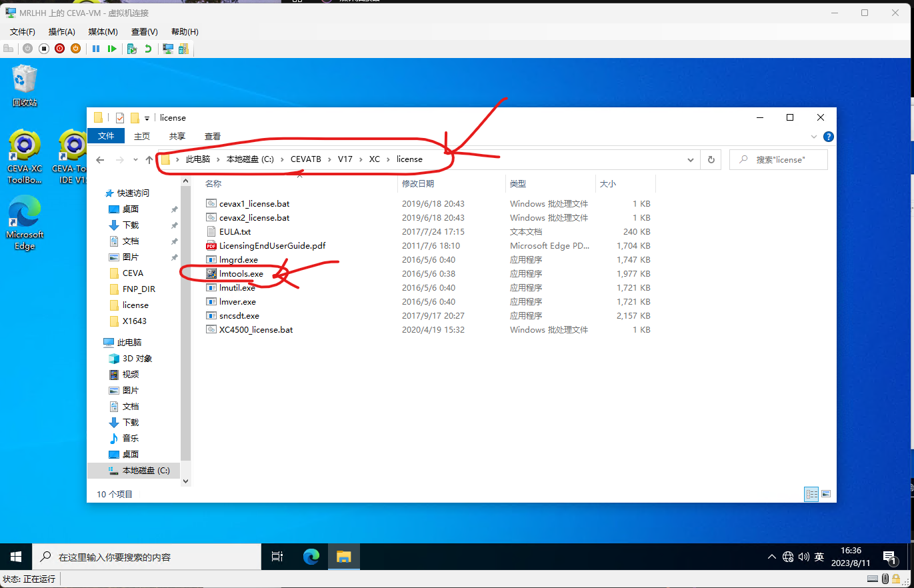Viewport: 914px width, 588px height.
Task: Go up one folder level
Action: 149,160
